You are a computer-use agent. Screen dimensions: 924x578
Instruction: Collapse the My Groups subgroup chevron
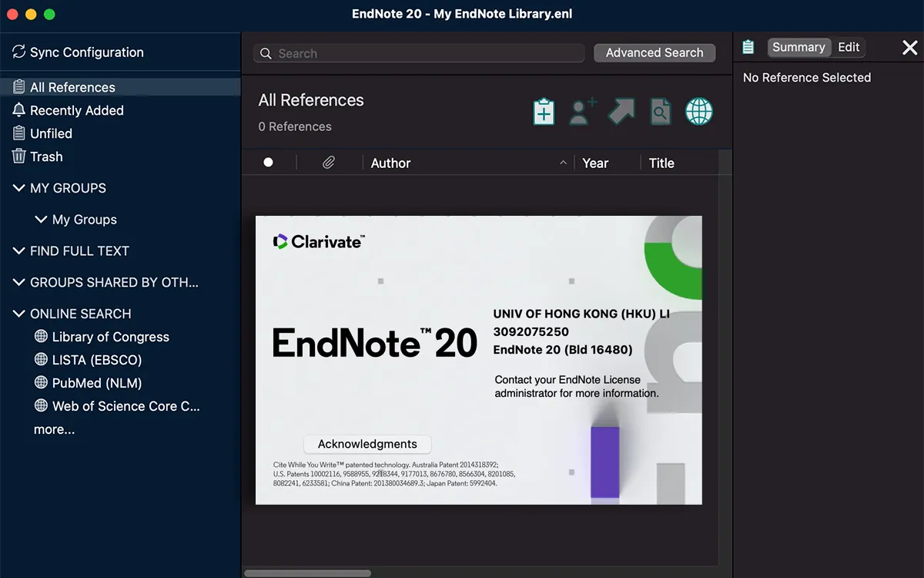[x=42, y=220]
